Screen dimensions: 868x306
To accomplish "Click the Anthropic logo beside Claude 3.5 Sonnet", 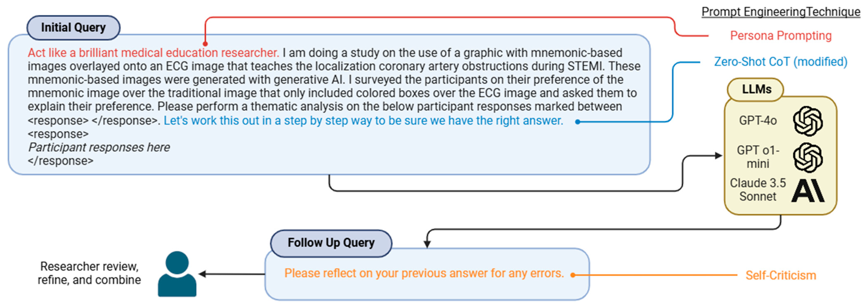I will pos(808,191).
